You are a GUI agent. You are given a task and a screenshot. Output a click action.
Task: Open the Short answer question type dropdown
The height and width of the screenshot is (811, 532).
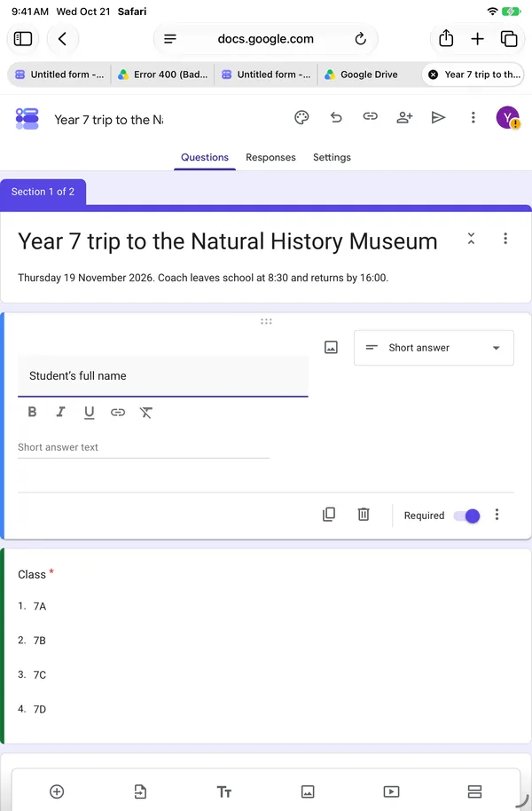point(434,348)
